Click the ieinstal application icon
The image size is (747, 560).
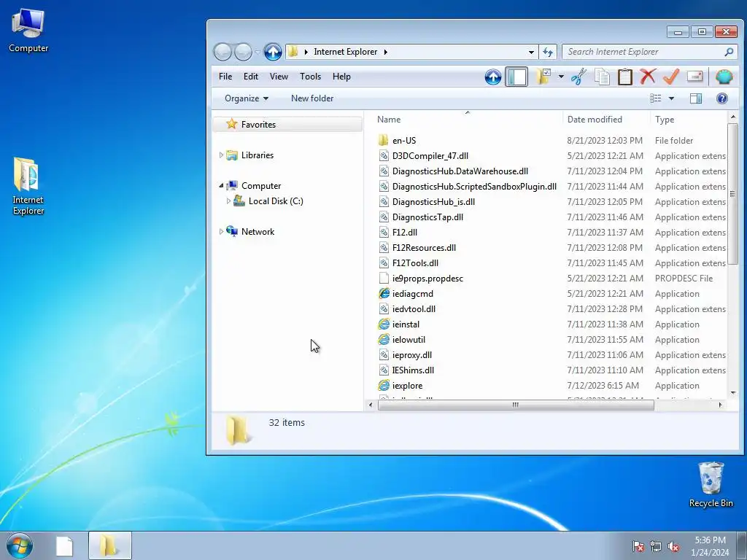pos(384,324)
